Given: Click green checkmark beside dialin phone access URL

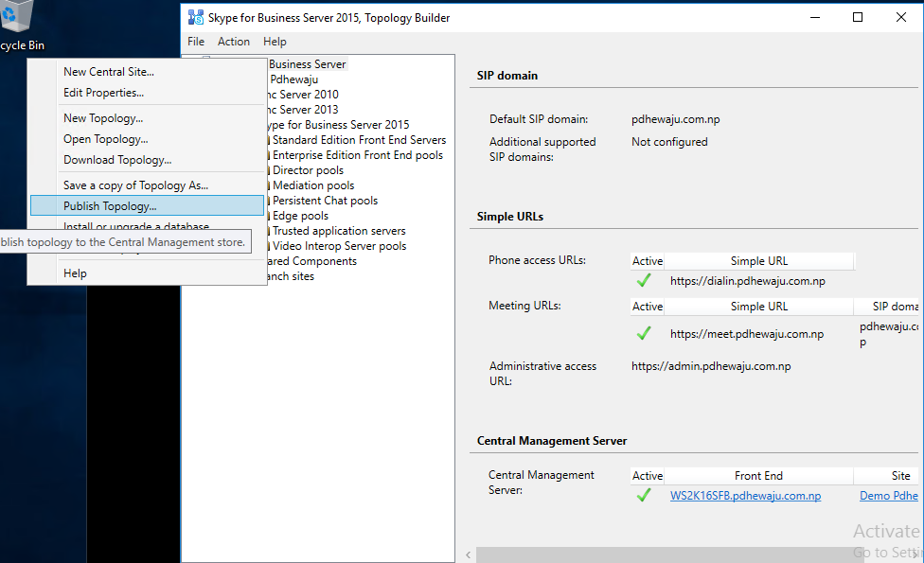Looking at the screenshot, I should pyautogui.click(x=644, y=281).
